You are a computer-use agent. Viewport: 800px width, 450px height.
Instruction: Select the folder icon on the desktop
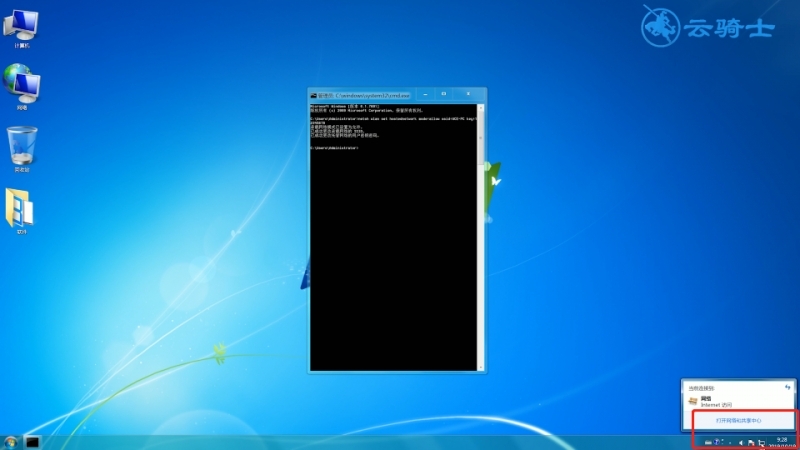pyautogui.click(x=20, y=211)
